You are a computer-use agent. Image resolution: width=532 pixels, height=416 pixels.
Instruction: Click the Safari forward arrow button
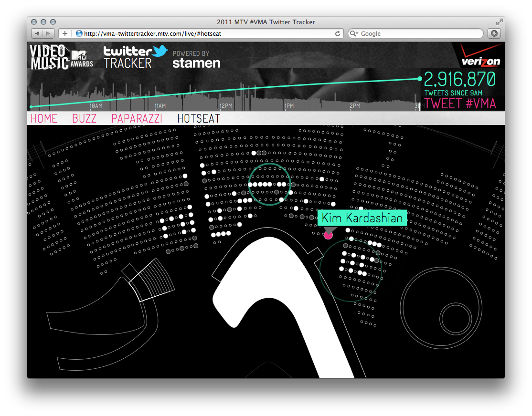pyautogui.click(x=49, y=33)
